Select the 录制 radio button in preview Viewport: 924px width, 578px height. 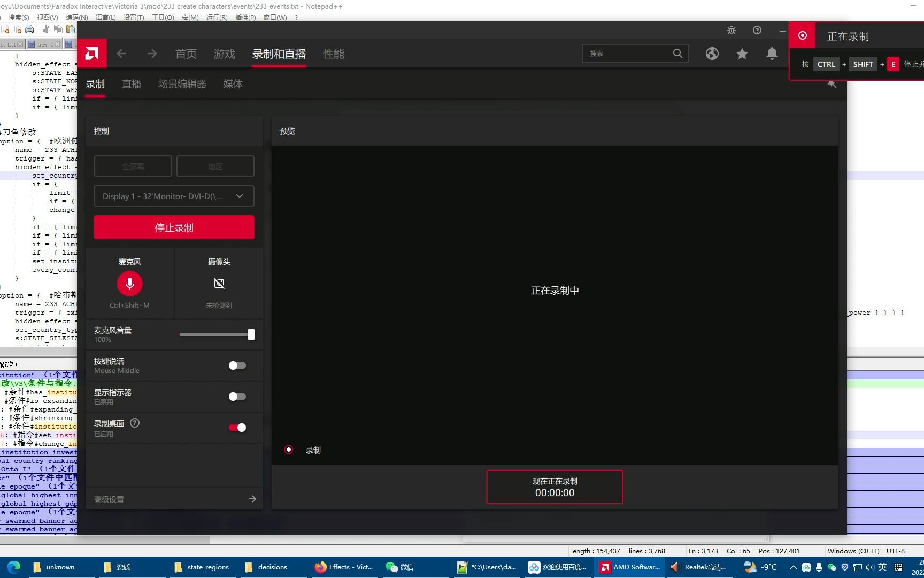click(x=289, y=450)
